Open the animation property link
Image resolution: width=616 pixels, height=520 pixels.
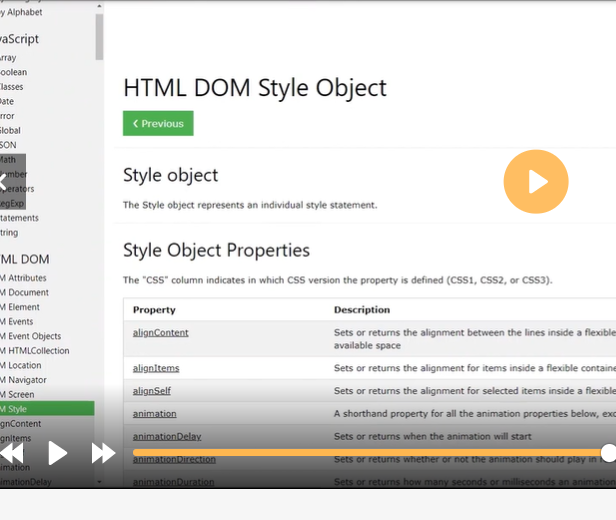point(154,413)
